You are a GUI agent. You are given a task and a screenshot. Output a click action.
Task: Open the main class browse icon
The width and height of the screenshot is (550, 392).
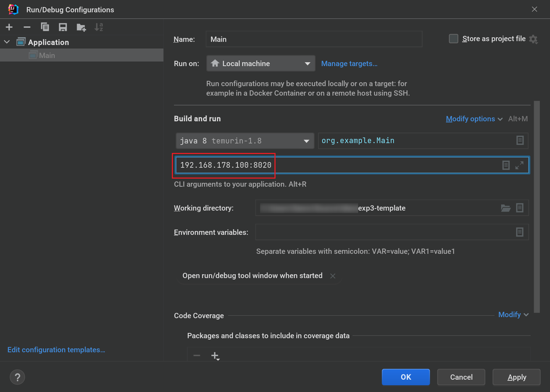(x=520, y=141)
